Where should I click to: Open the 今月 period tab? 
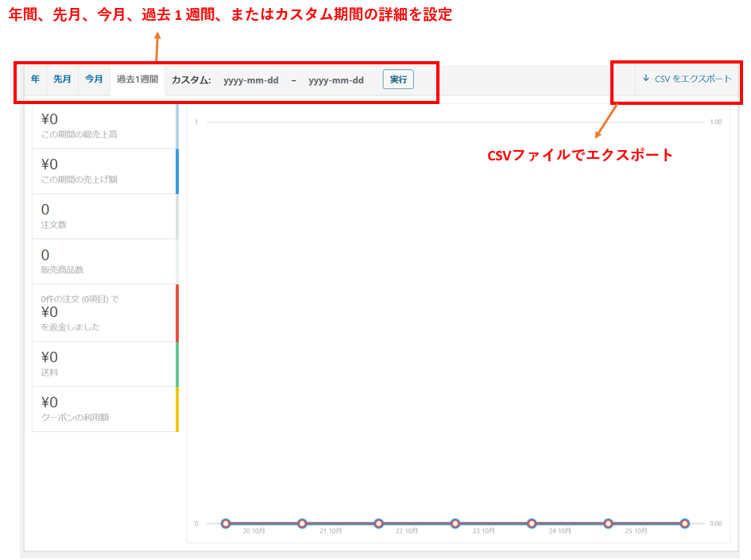[x=94, y=79]
